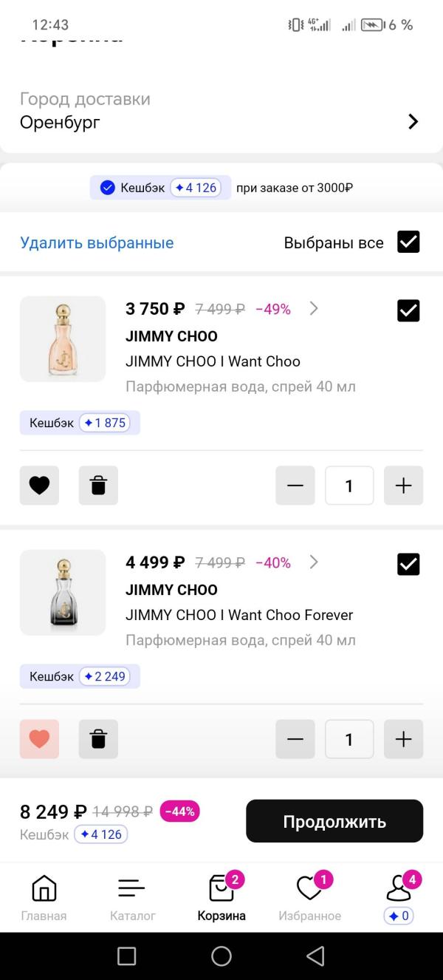Expand delivery city Оренбург chevron

tap(413, 122)
